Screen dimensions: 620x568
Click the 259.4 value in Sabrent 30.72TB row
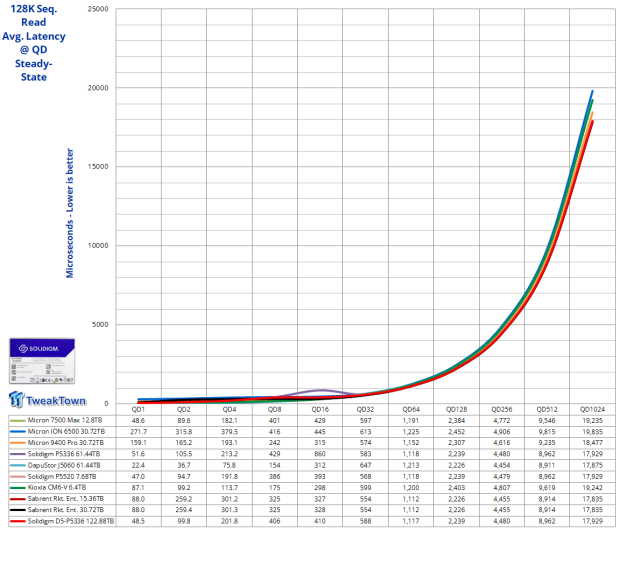click(183, 510)
